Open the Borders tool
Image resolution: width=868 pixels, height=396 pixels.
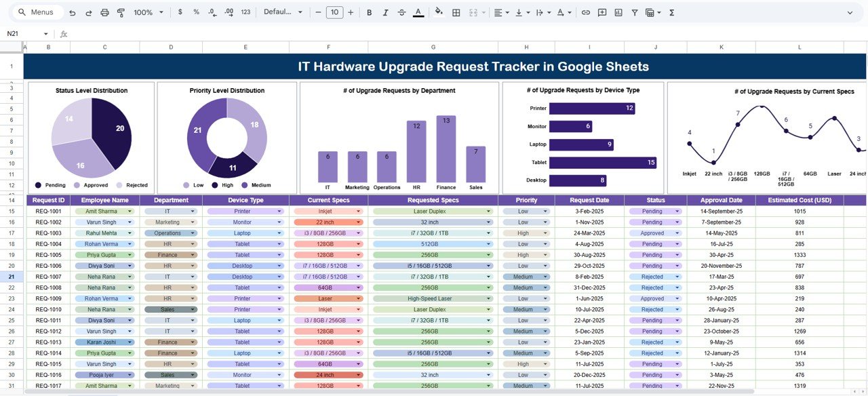pos(456,12)
